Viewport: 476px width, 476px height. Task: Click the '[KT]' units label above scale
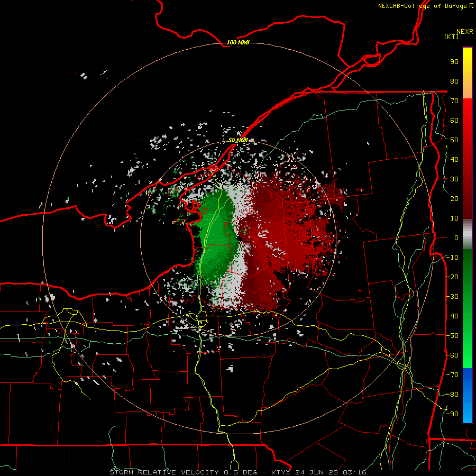[x=452, y=36]
